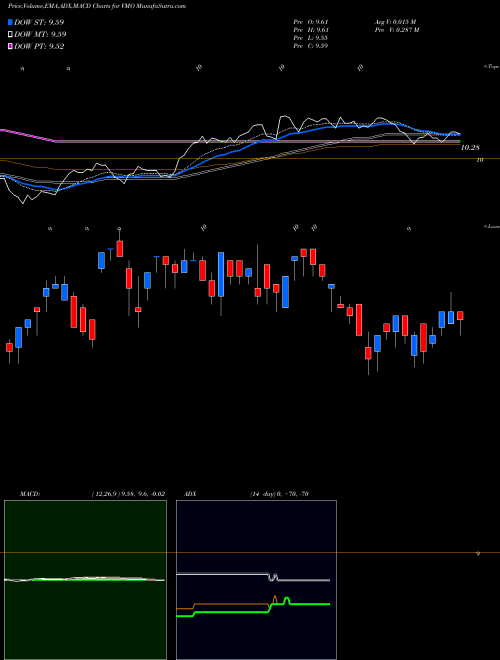Click the last red candlestick on the right
The image size is (500, 660).
460,316
